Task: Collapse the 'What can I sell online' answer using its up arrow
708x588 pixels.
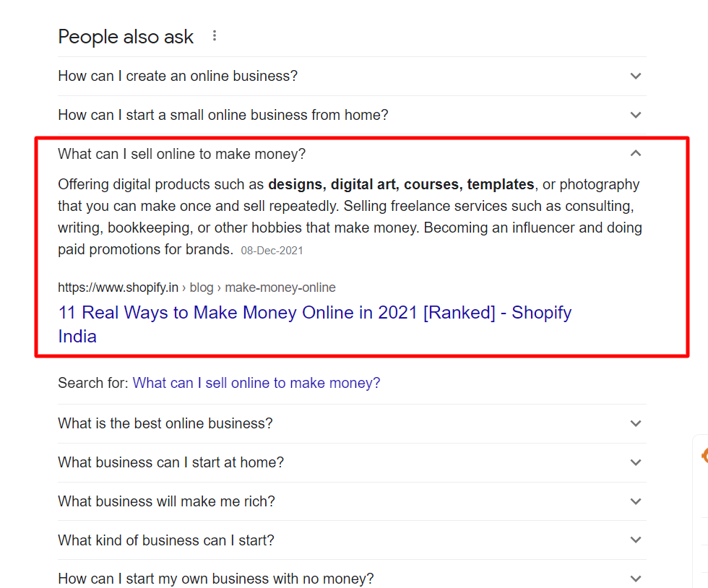Action: coord(636,153)
